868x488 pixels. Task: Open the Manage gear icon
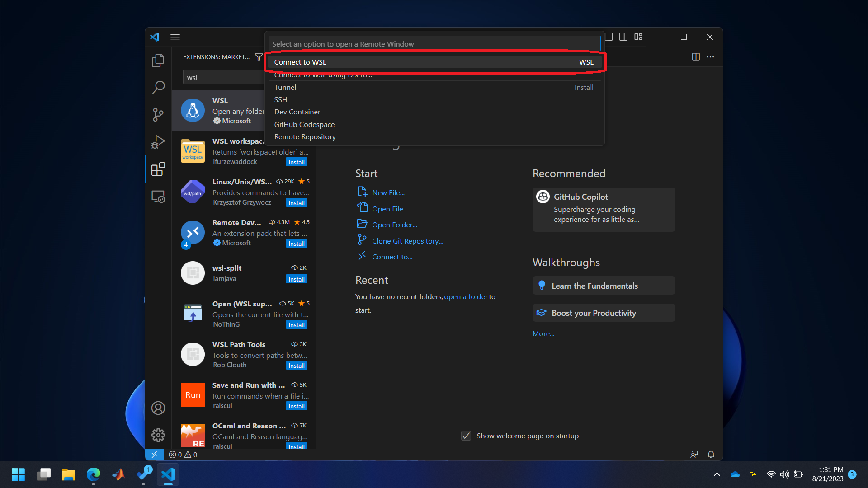158,435
